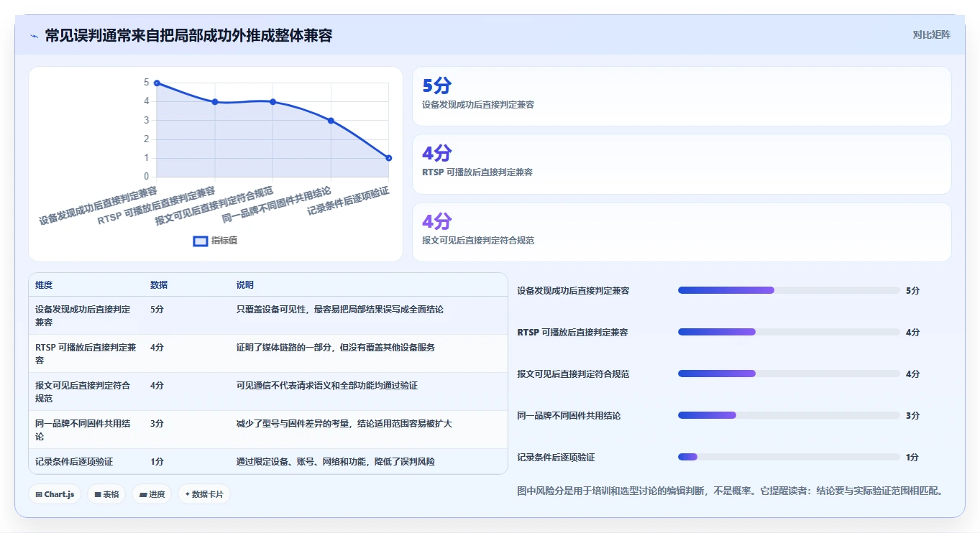This screenshot has width=980, height=533.
Task: Click x-axis label 记录条件后逐项验证
Action: pyautogui.click(x=349, y=201)
